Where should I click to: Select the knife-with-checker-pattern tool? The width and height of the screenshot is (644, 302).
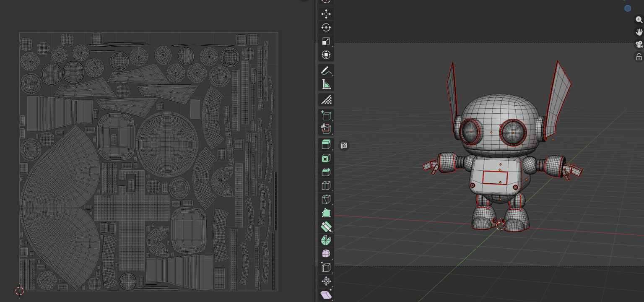pyautogui.click(x=326, y=100)
